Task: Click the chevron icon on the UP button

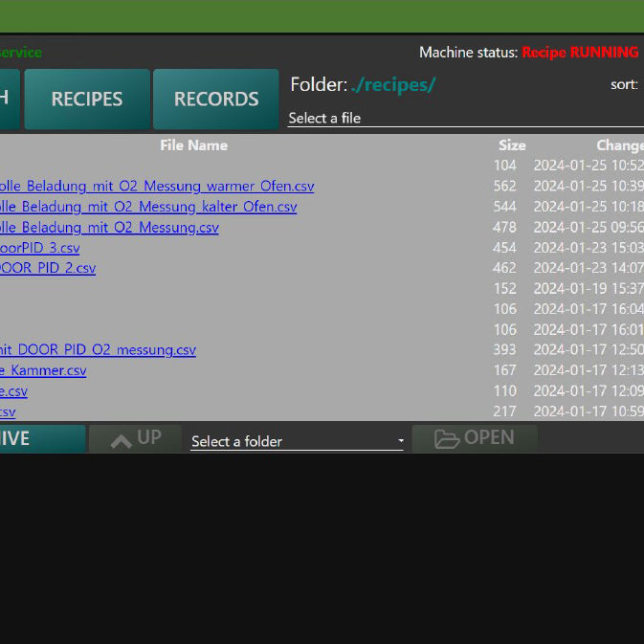Action: pos(122,441)
